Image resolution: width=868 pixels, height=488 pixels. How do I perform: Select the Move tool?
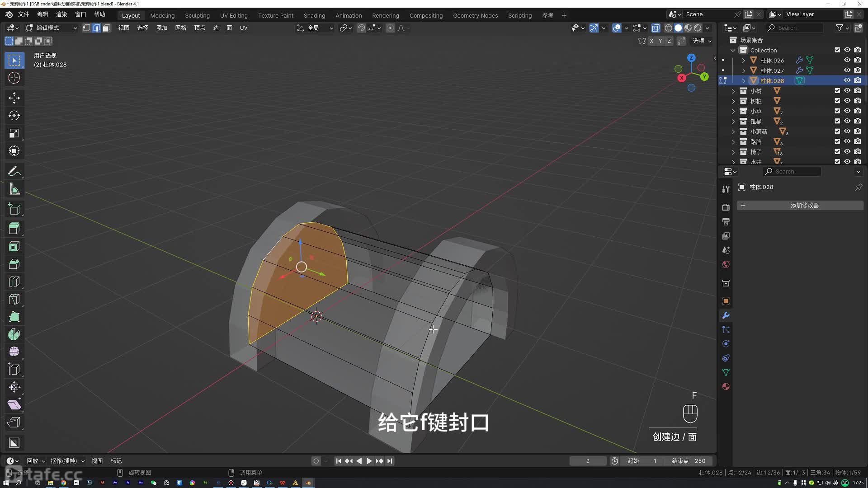(x=14, y=98)
